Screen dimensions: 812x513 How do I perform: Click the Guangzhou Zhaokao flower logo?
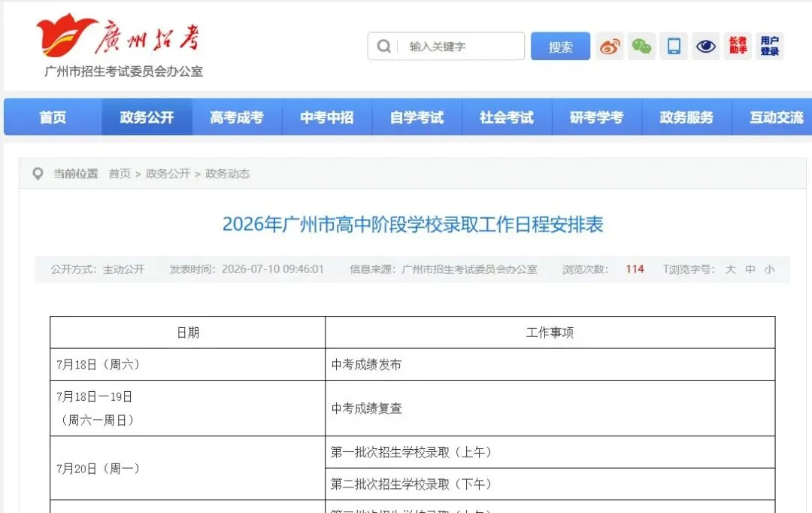[x=66, y=35]
